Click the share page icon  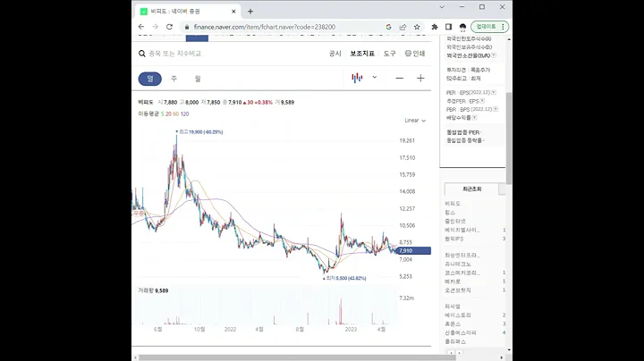402,27
